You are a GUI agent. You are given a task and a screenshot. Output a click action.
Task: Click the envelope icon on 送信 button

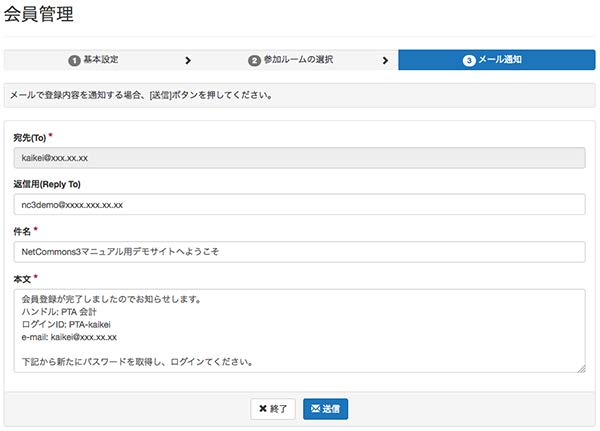tap(315, 408)
